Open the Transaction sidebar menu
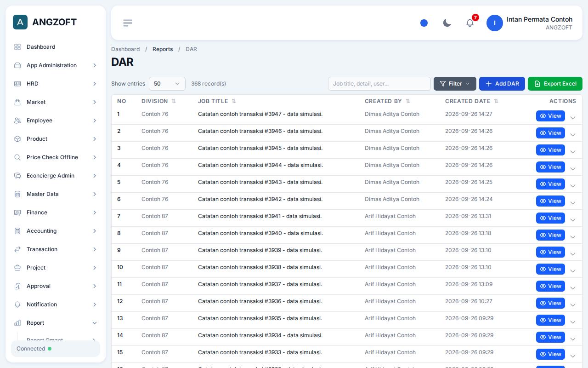This screenshot has width=588, height=368. point(56,249)
